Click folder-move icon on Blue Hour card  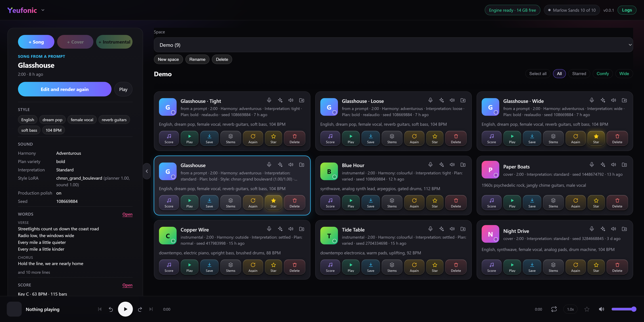pyautogui.click(x=463, y=165)
